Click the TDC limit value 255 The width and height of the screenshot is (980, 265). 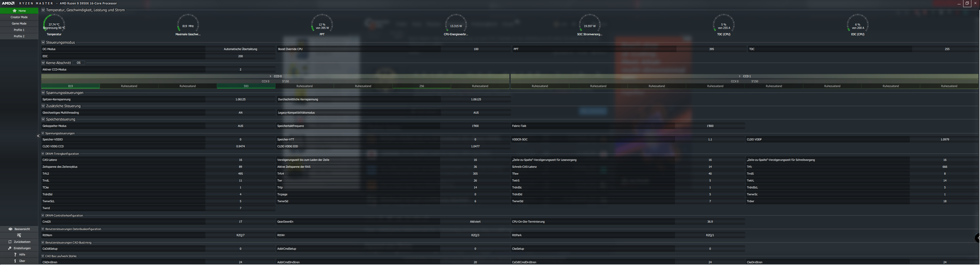tap(947, 49)
